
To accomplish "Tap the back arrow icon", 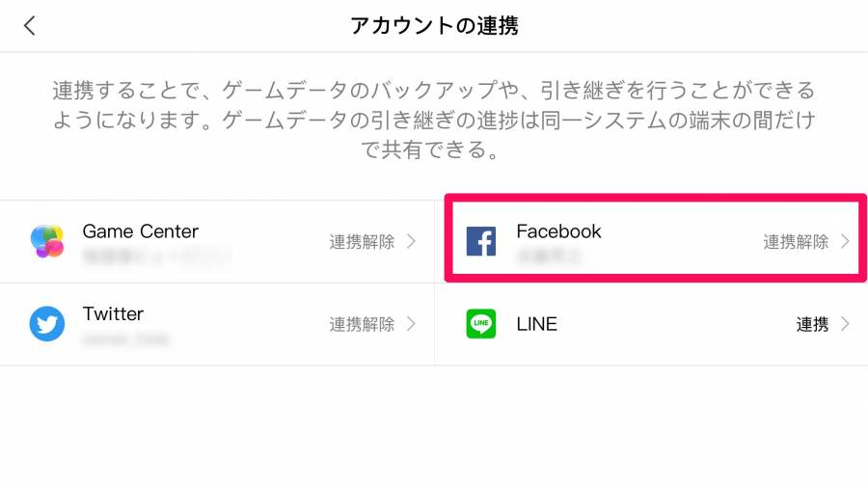I will [x=29, y=25].
